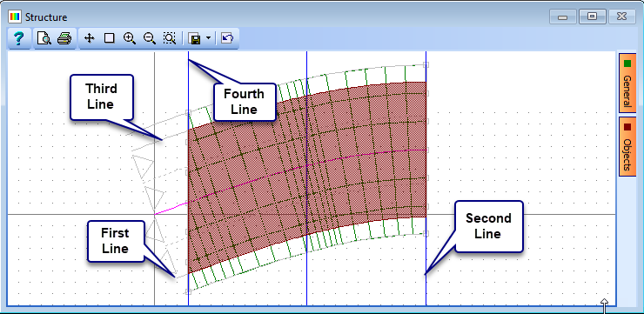Minimize the Structure window

pyautogui.click(x=563, y=17)
